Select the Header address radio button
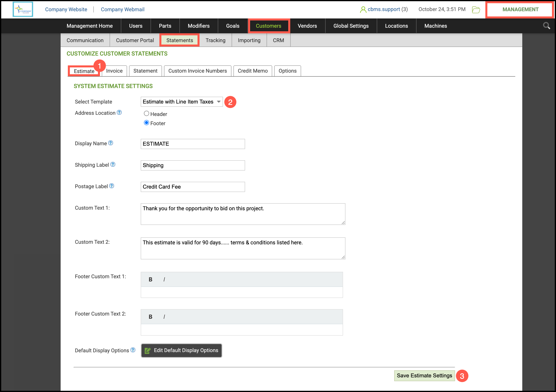 146,114
